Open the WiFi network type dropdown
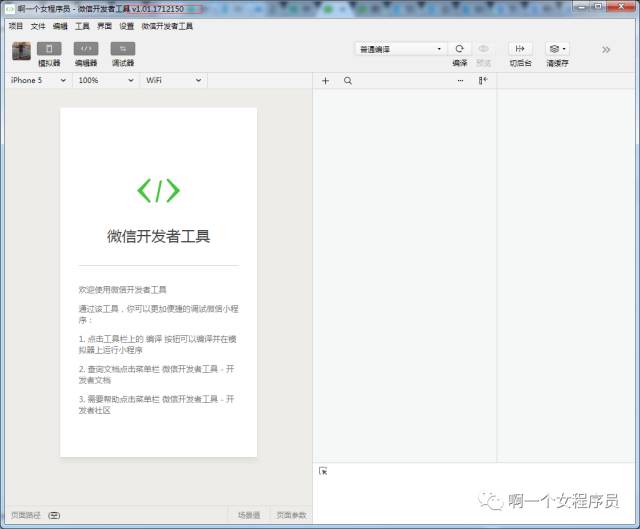Viewport: 640px width, 529px height. coord(174,80)
